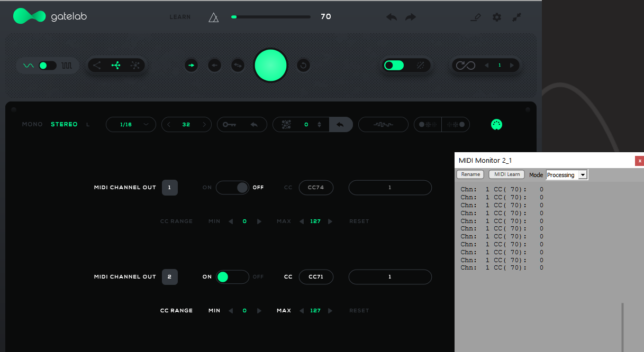Image resolution: width=644 pixels, height=352 pixels.
Task: Select the first branching mode icon
Action: click(97, 66)
